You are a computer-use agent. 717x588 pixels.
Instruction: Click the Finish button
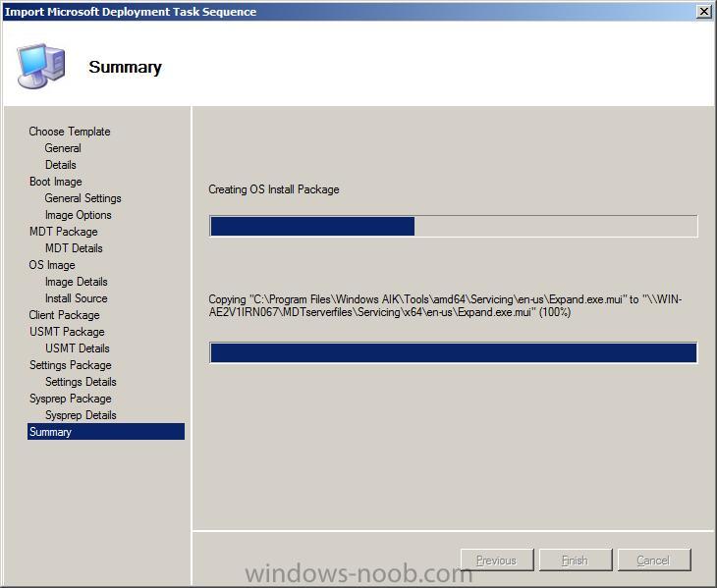coord(576,561)
